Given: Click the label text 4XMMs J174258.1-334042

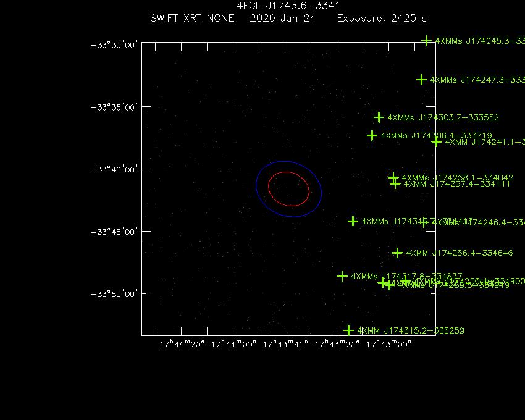Looking at the screenshot, I should tap(457, 177).
